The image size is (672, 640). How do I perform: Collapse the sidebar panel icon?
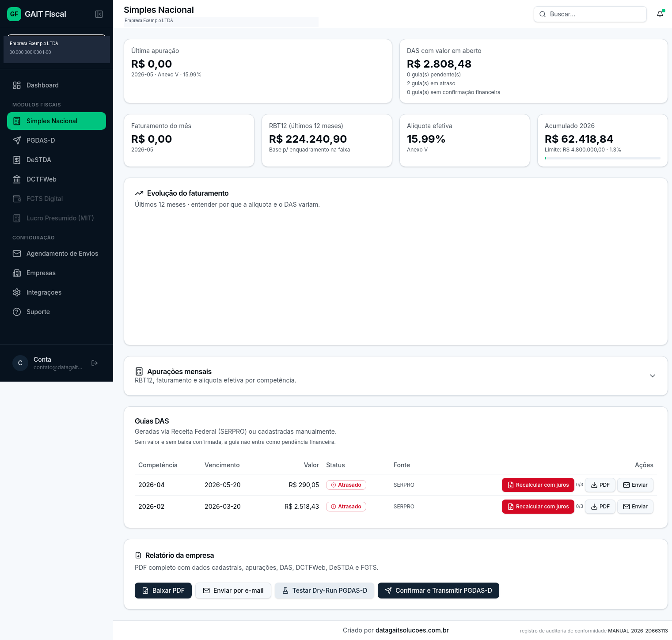click(x=99, y=14)
